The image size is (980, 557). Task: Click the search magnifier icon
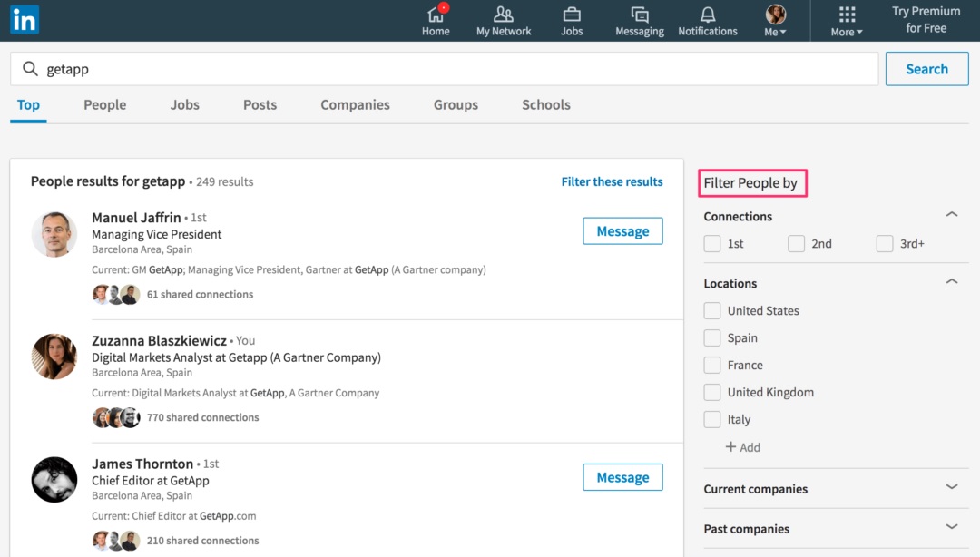click(x=30, y=68)
